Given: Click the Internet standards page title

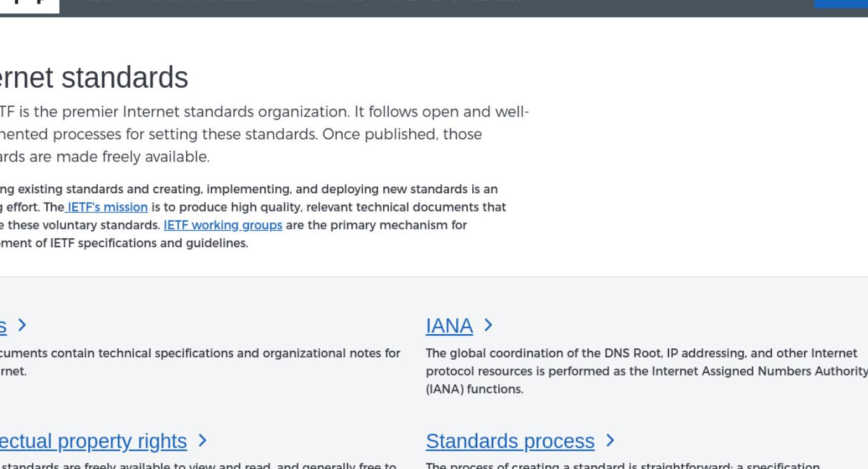Looking at the screenshot, I should coord(94,78).
